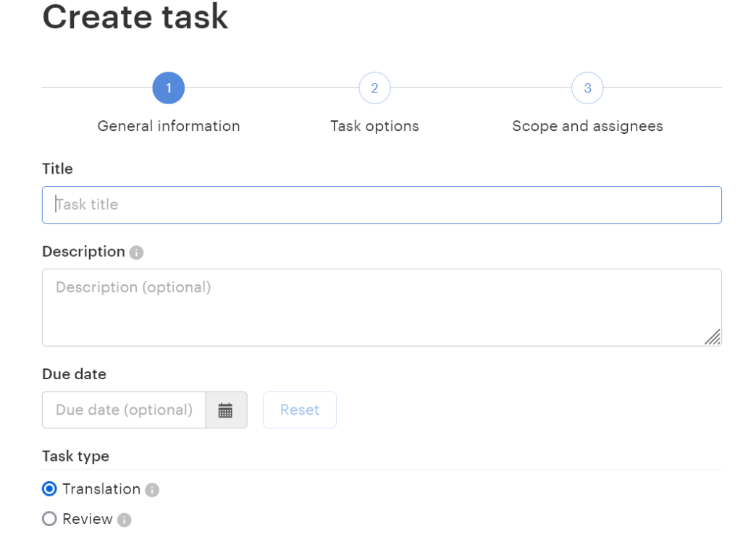Click the Due date input field

(x=124, y=410)
